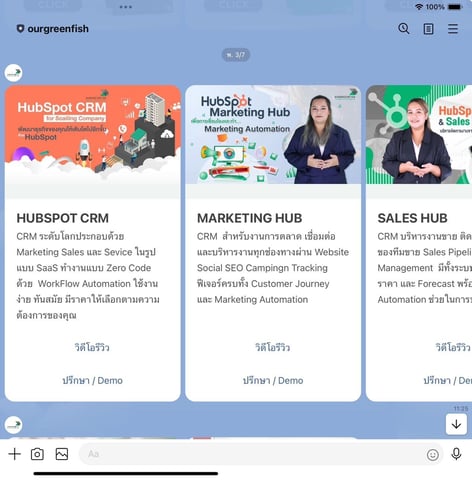Tap the ourgreenfish chat title
The height and width of the screenshot is (480, 472).
[58, 29]
